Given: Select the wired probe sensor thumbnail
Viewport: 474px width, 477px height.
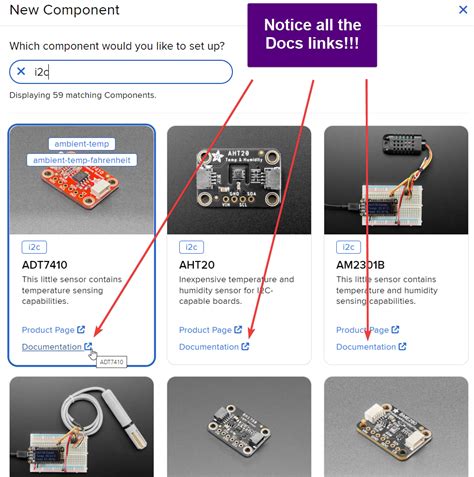Looking at the screenshot, I should pyautogui.click(x=82, y=427).
